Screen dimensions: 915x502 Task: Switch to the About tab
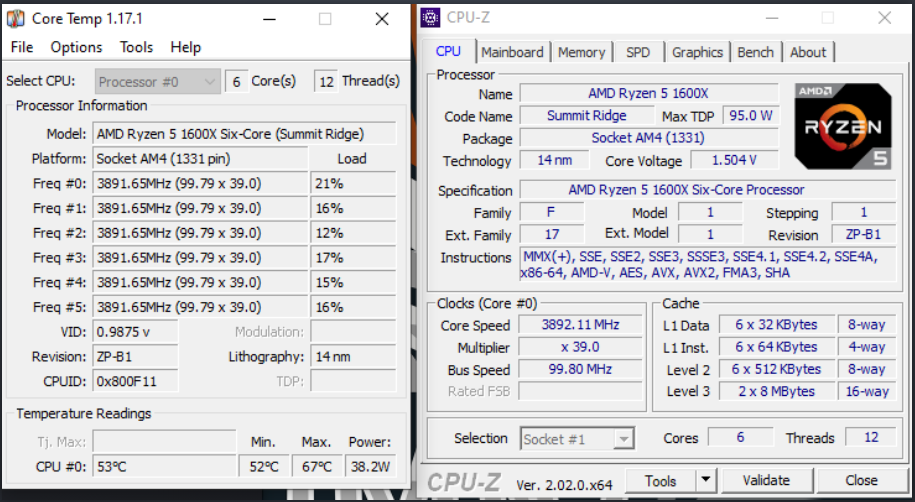coord(808,53)
